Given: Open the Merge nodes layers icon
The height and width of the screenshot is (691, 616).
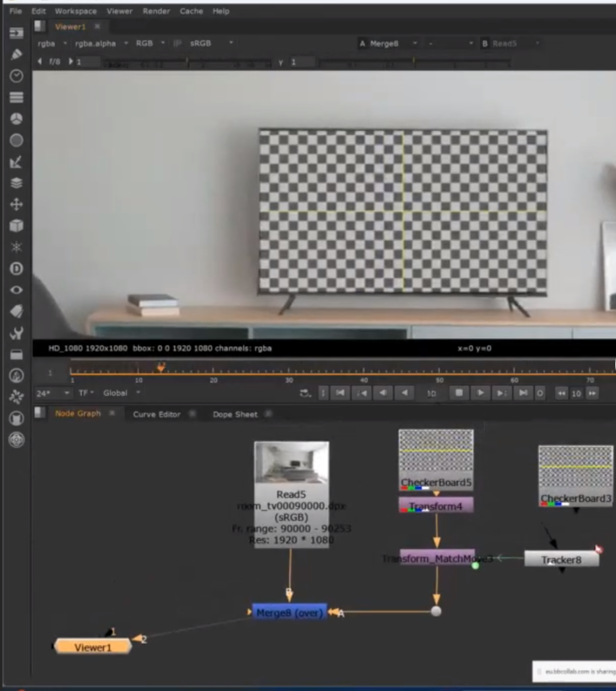Looking at the screenshot, I should tap(16, 183).
